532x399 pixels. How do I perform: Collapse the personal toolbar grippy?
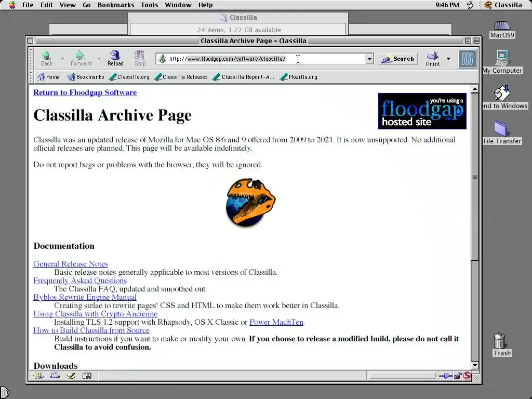[x=31, y=77]
